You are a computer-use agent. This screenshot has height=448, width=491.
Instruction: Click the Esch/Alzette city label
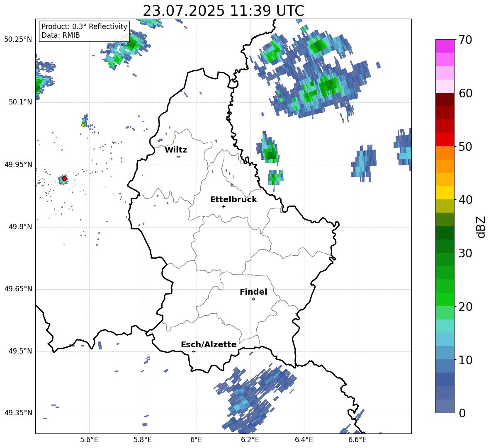click(x=209, y=344)
